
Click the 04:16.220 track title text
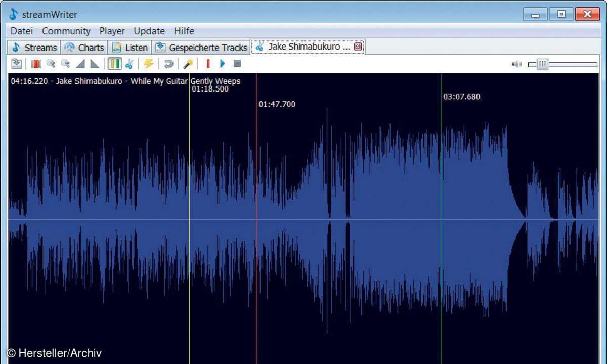point(125,81)
